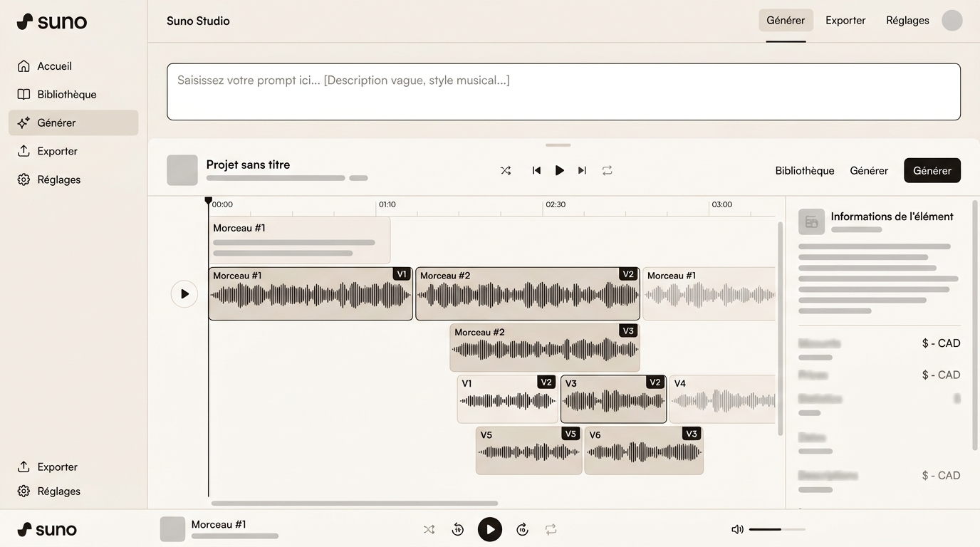Select the V5 variation clip
The width and height of the screenshot is (980, 547).
click(529, 450)
